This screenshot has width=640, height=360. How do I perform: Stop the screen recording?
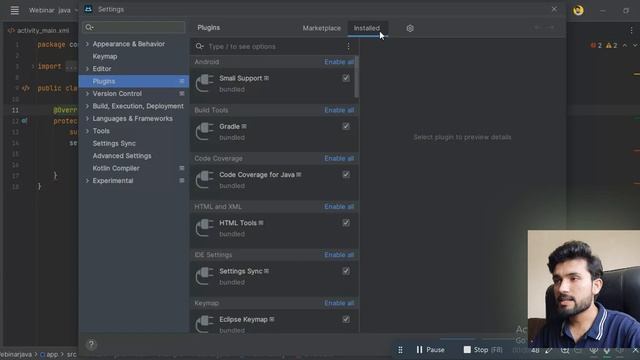(x=483, y=350)
